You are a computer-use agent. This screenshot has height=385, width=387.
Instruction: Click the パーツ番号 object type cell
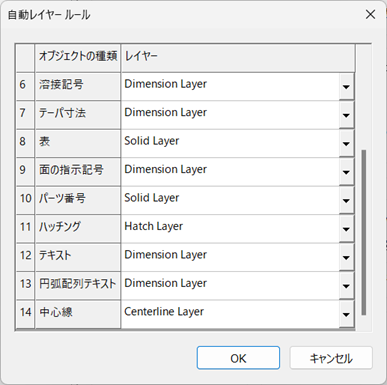pos(78,201)
